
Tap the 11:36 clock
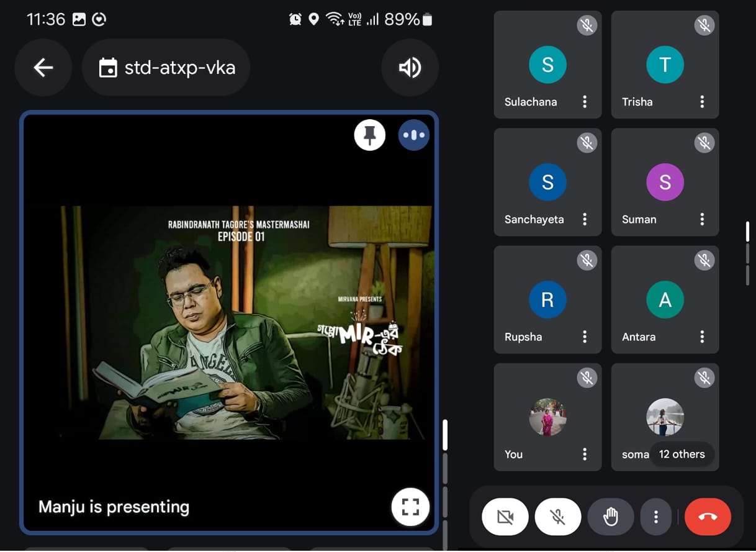point(46,19)
